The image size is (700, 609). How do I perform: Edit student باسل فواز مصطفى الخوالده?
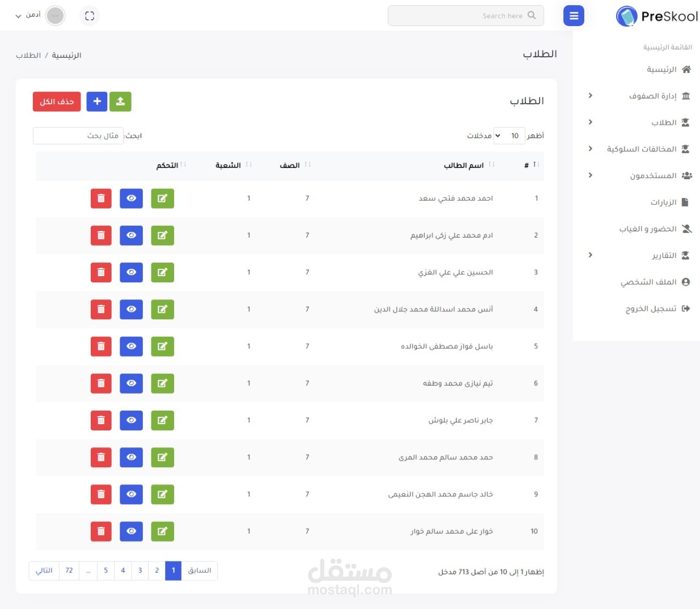[162, 346]
